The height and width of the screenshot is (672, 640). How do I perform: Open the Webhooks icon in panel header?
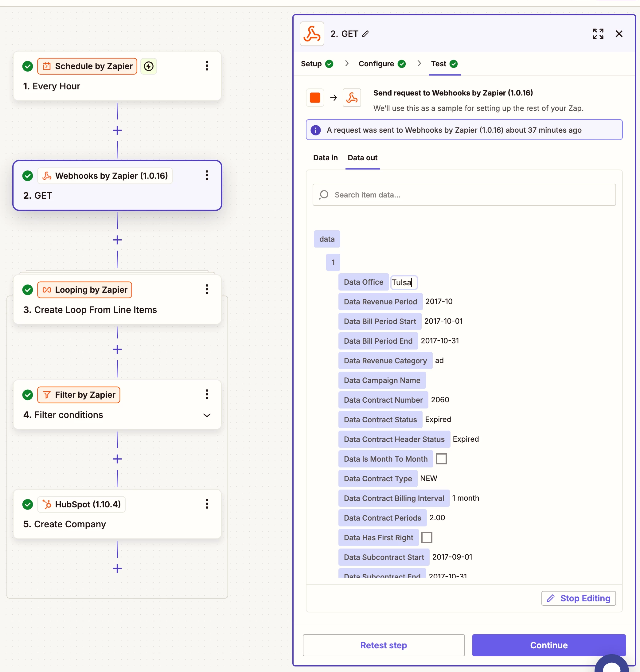click(312, 34)
